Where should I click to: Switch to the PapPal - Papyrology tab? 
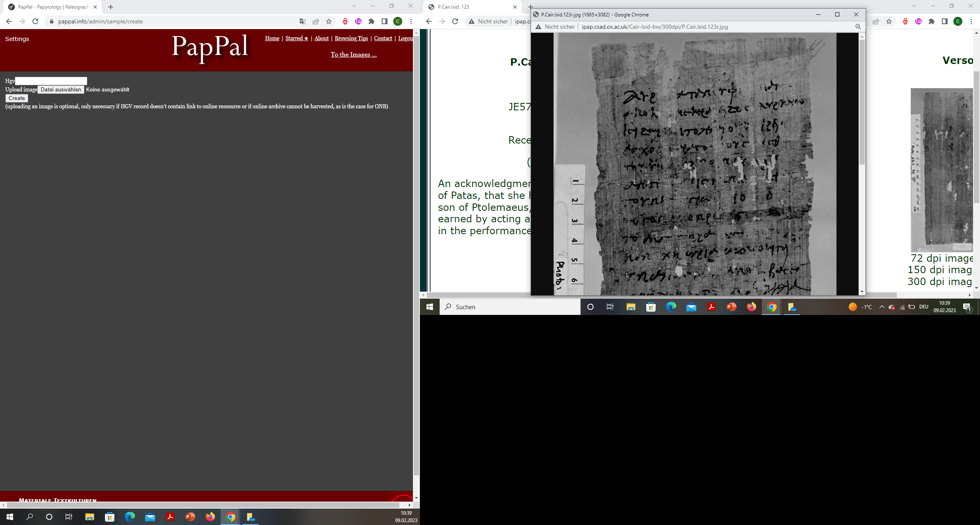click(53, 7)
